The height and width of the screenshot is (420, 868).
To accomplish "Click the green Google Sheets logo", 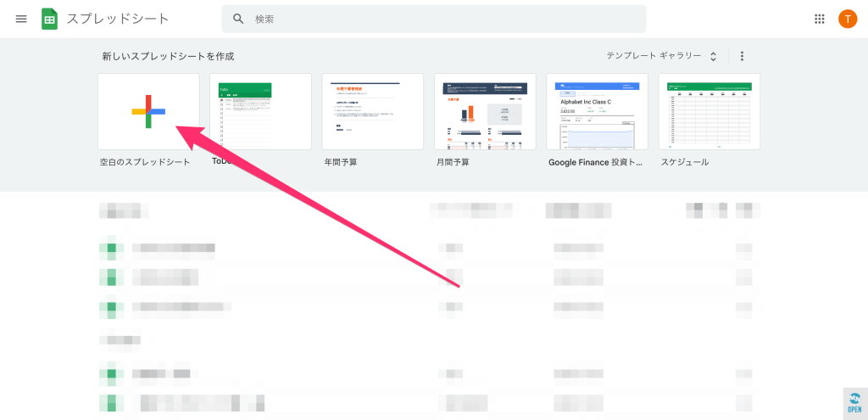I will (49, 19).
